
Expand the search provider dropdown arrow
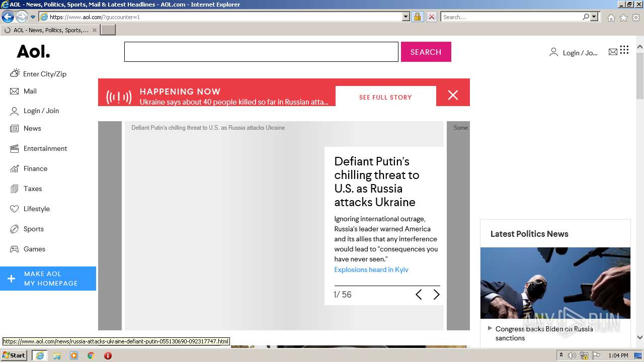point(594,17)
